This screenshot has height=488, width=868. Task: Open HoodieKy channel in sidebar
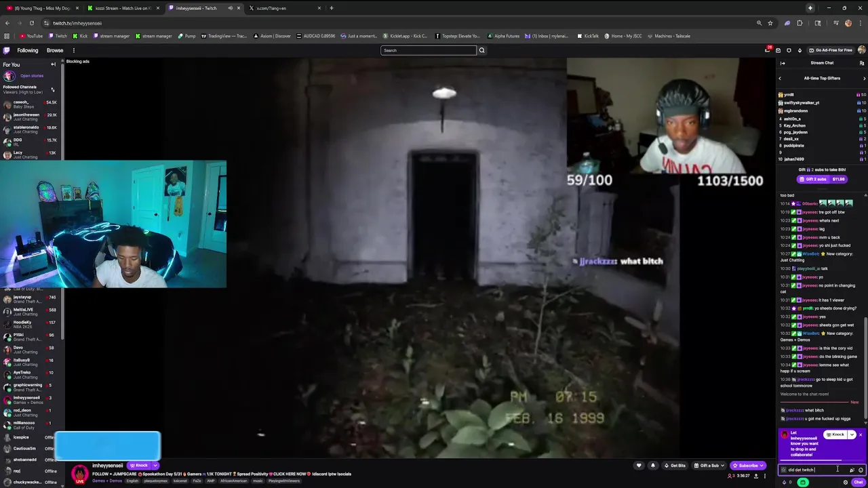point(31,324)
